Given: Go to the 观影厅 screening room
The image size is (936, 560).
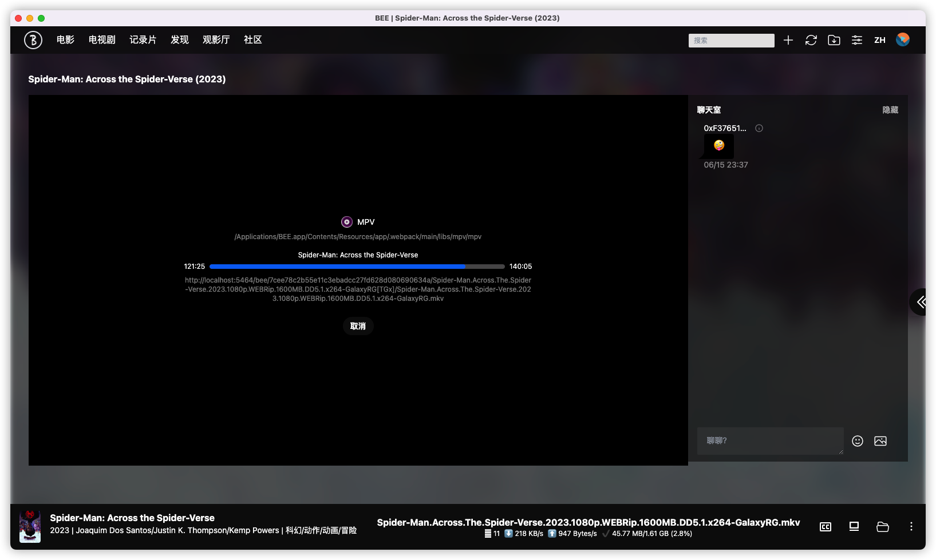Looking at the screenshot, I should (x=216, y=40).
